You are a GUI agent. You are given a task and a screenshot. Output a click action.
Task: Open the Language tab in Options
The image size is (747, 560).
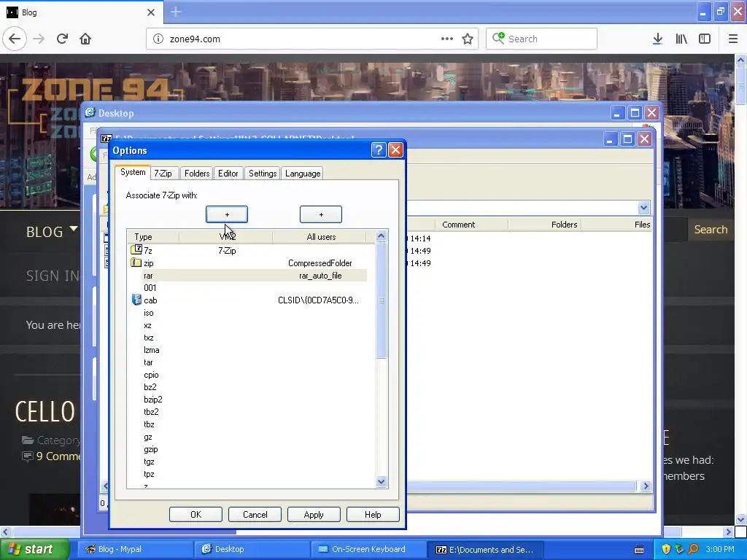(x=303, y=174)
